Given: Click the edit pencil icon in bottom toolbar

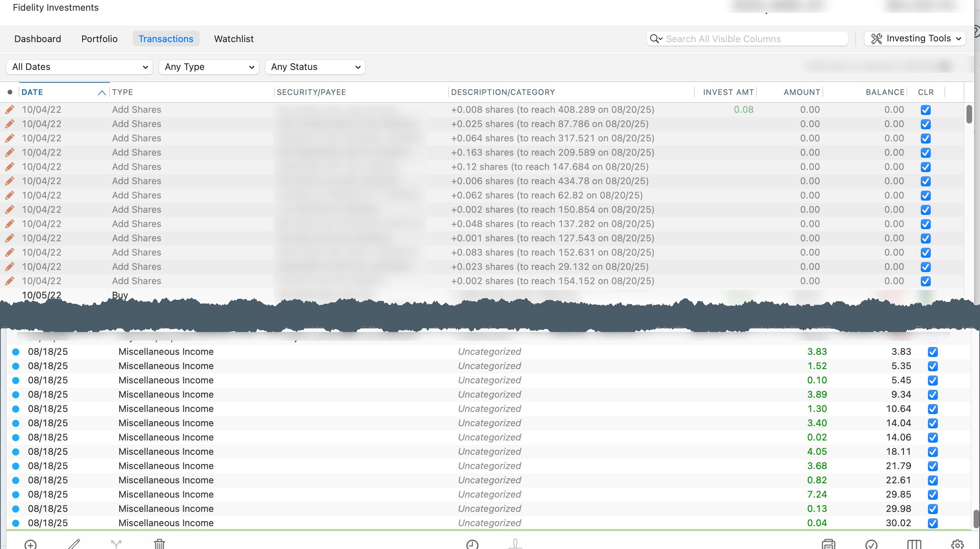Looking at the screenshot, I should click(x=74, y=544).
